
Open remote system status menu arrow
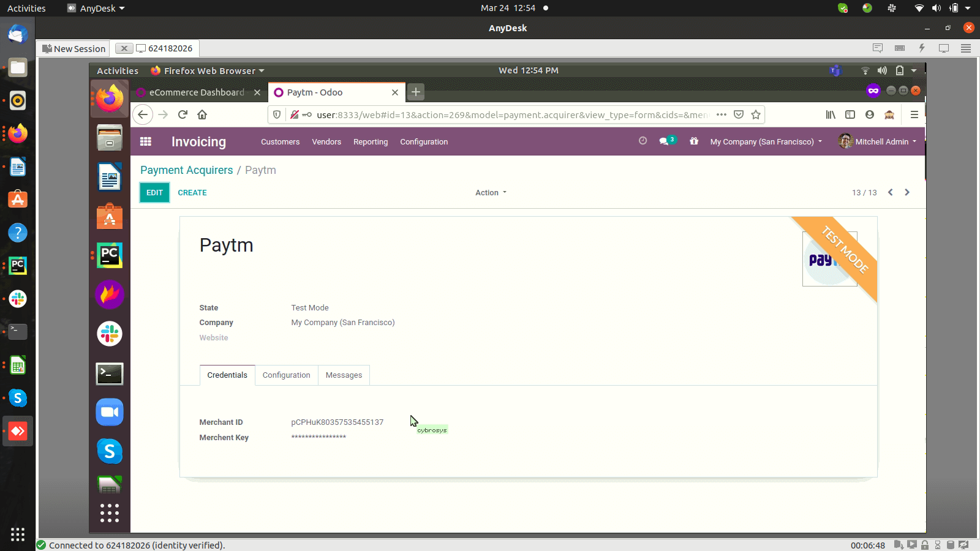[x=914, y=70]
